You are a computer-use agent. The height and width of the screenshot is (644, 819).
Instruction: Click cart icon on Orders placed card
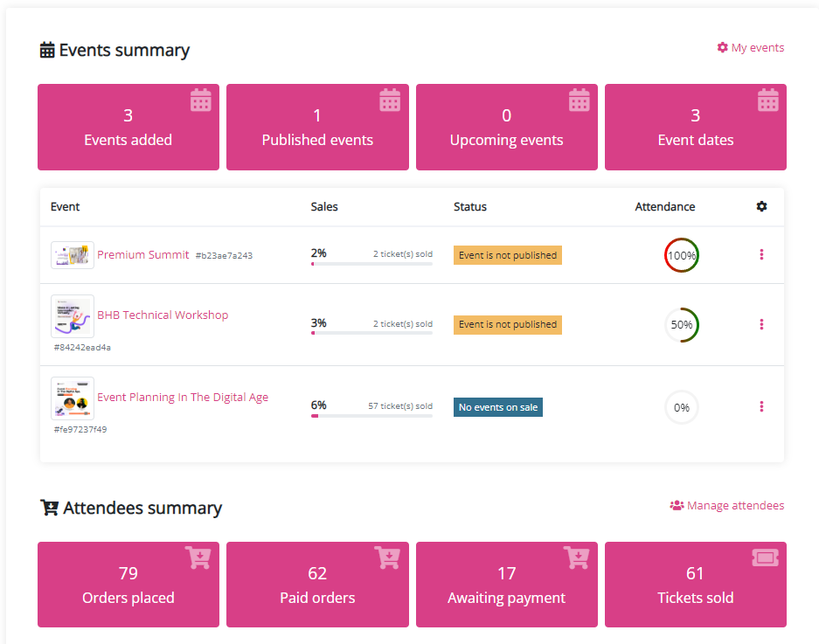click(198, 557)
